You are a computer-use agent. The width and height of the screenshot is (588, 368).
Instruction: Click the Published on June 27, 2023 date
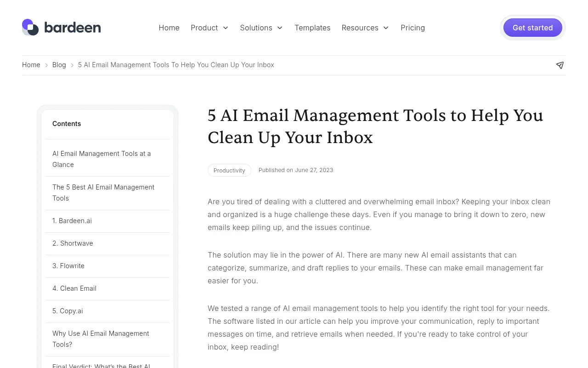coord(296,170)
